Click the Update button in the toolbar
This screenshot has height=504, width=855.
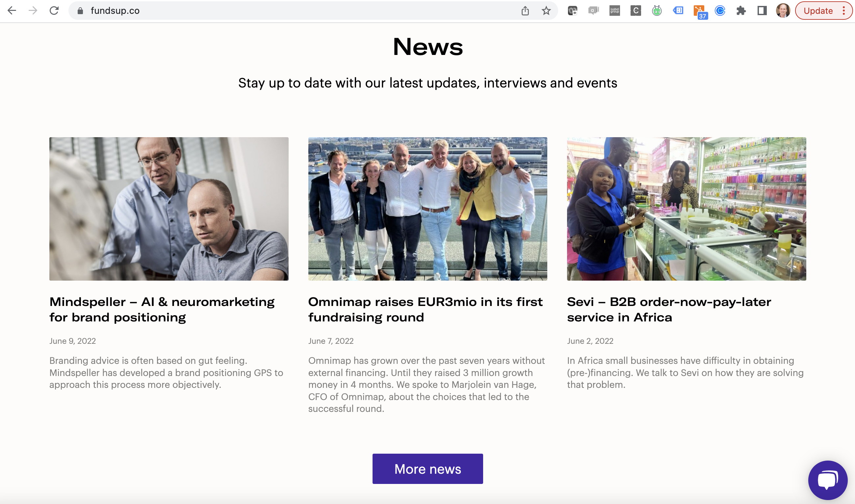(x=817, y=11)
